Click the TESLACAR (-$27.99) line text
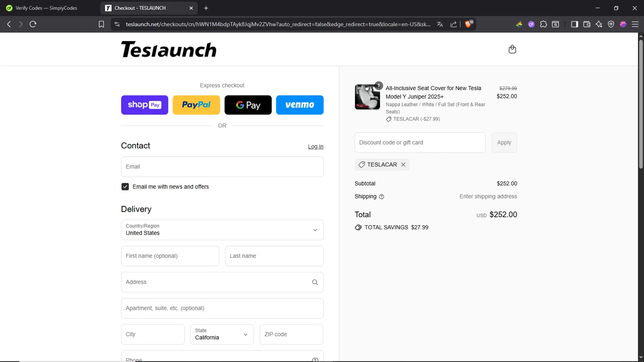 (x=416, y=119)
